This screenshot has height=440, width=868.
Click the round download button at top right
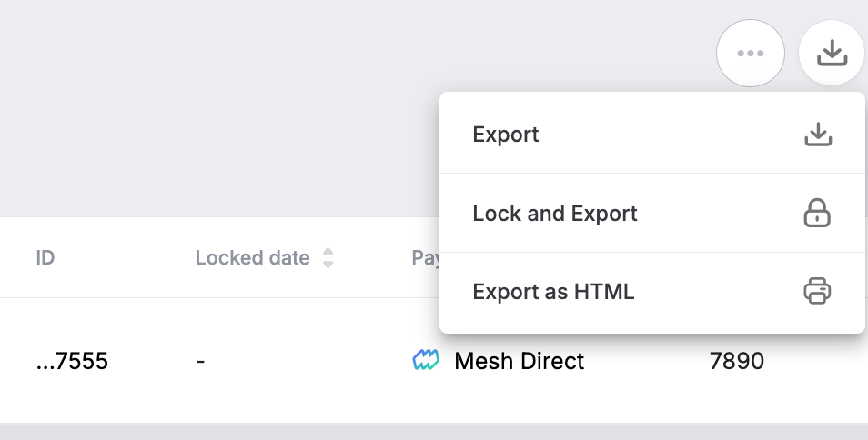point(832,54)
